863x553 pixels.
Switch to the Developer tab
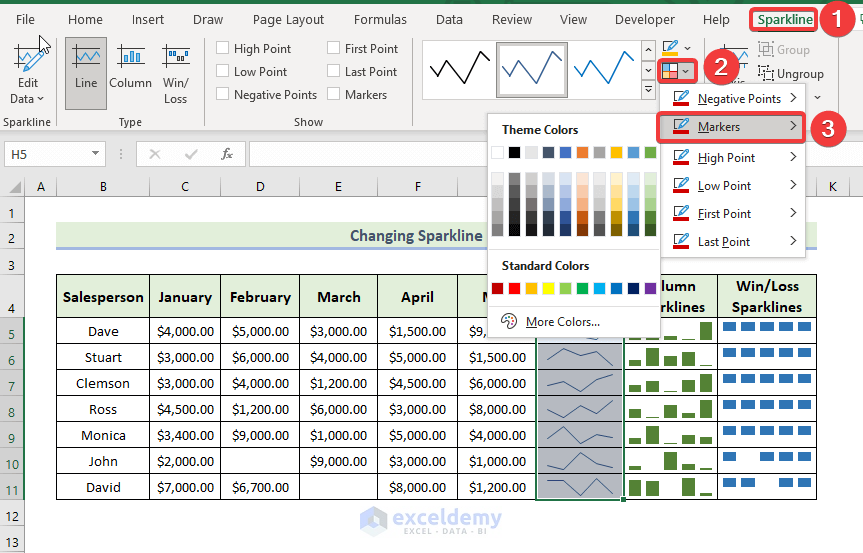point(644,20)
